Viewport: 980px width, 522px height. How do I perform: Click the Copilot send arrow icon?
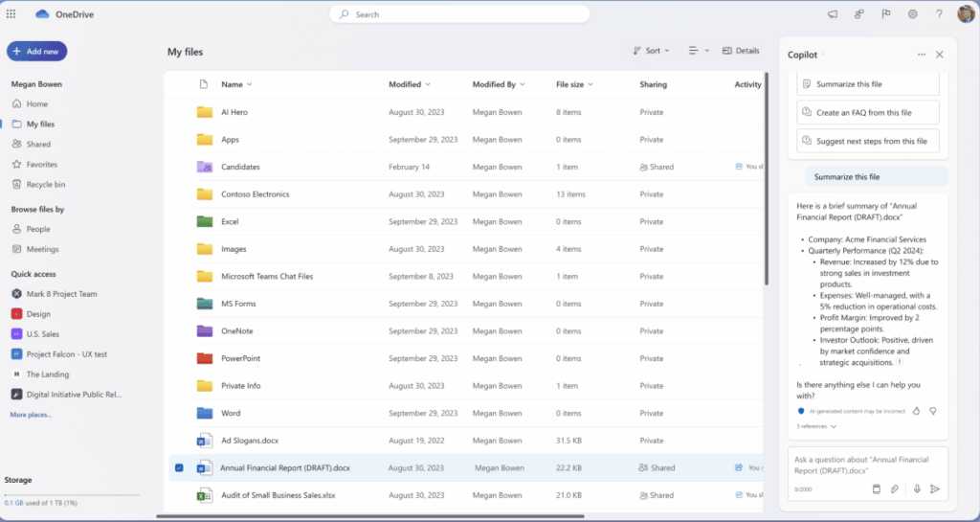click(935, 488)
